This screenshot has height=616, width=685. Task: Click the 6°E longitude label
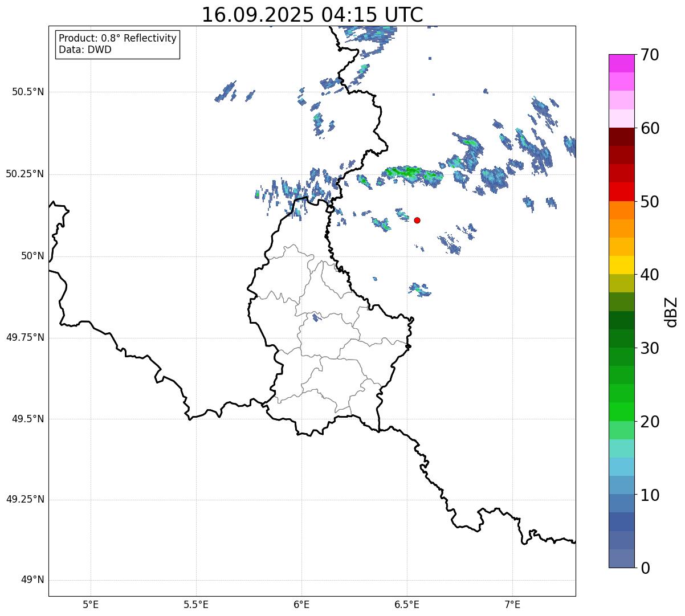pos(301,604)
